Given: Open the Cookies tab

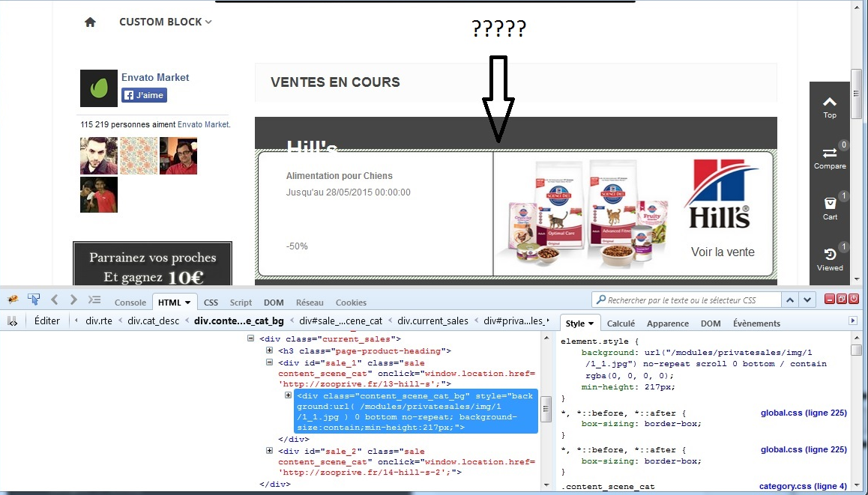Looking at the screenshot, I should [351, 303].
